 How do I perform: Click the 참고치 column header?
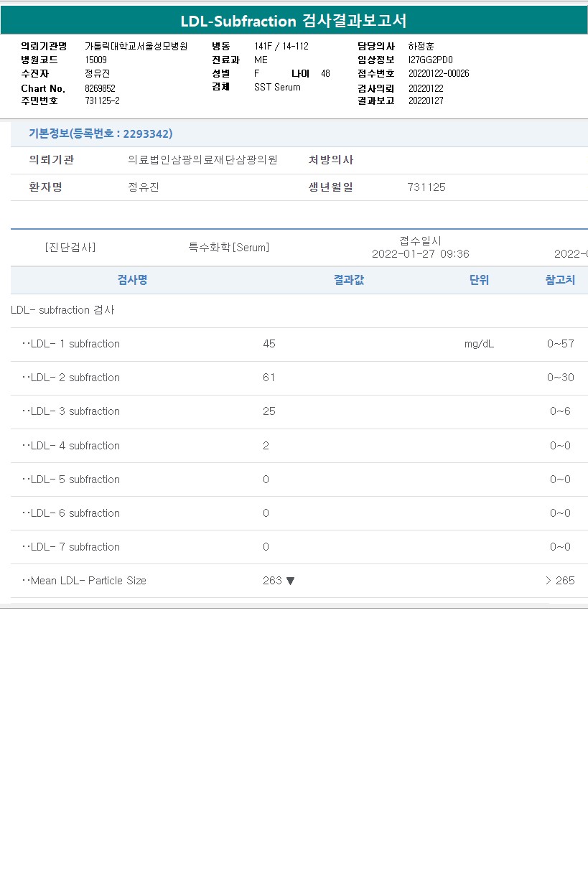(560, 280)
